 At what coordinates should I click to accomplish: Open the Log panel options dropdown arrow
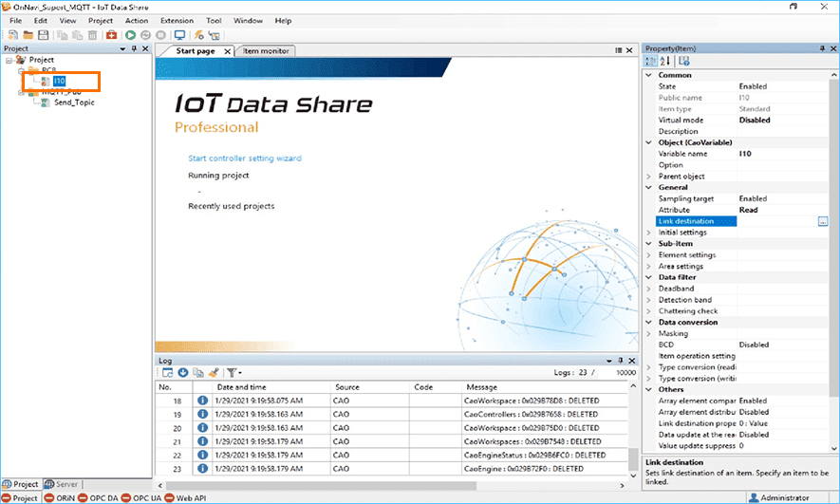pyautogui.click(x=609, y=361)
